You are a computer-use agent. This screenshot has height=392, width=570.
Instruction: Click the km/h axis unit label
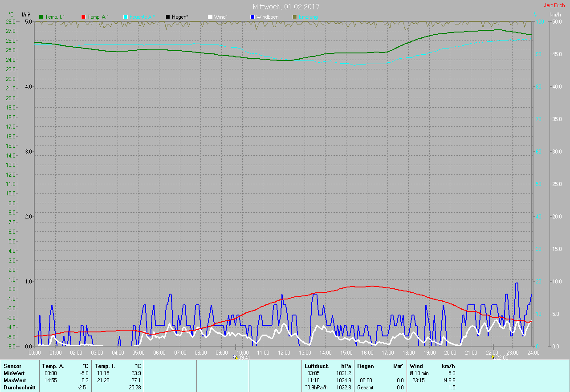555,15
